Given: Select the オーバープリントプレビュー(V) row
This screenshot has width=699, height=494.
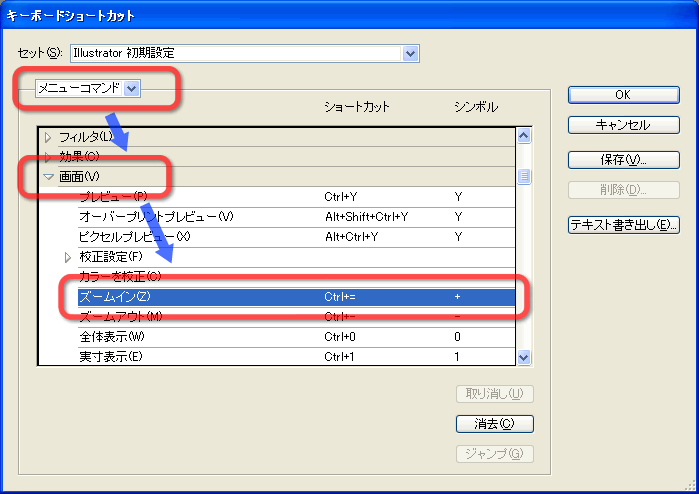Looking at the screenshot, I should (296, 217).
